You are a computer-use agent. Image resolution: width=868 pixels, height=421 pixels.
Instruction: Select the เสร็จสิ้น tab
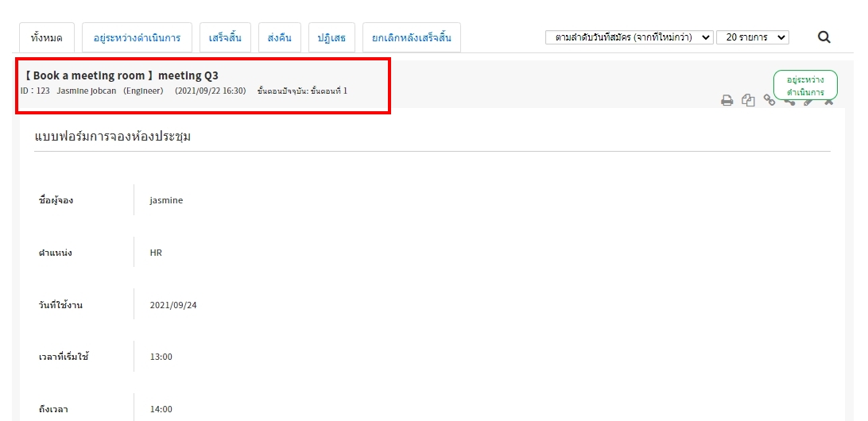coord(226,37)
